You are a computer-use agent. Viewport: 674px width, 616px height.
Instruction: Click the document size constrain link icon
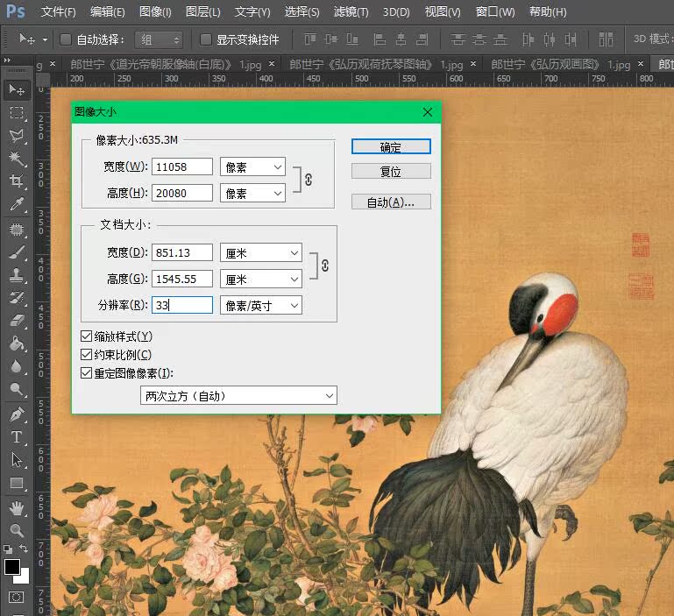point(325,266)
